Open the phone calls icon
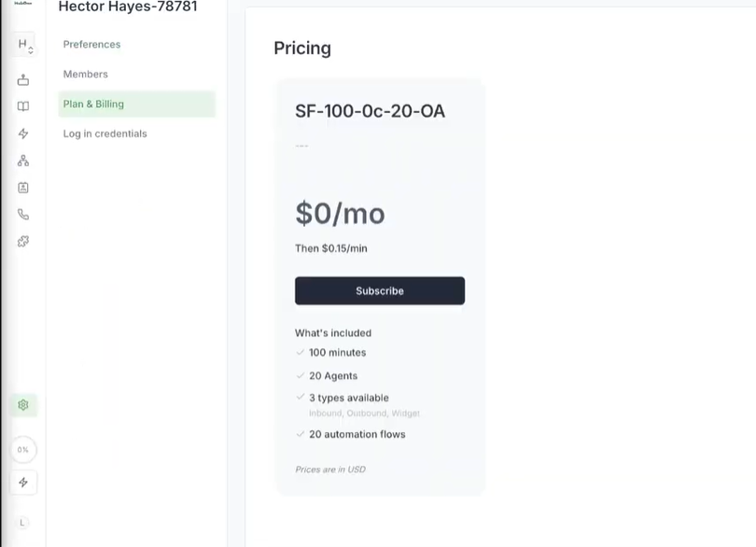The image size is (756, 547). (23, 215)
